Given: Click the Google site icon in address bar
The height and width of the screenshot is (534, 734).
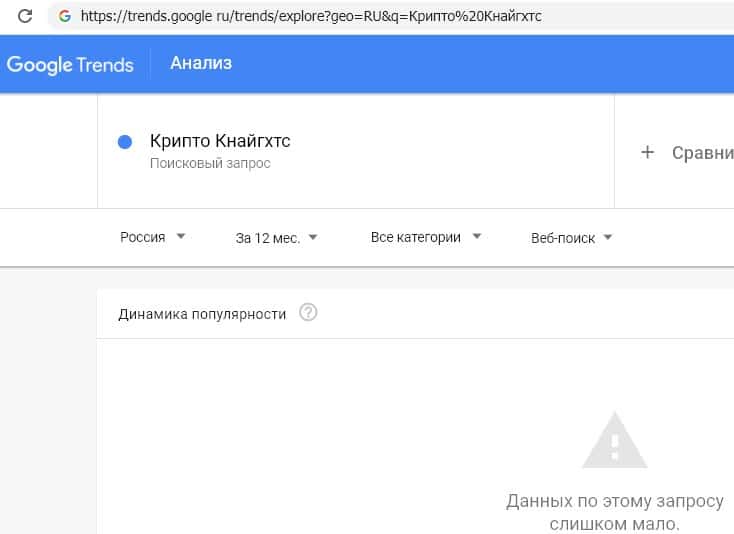Looking at the screenshot, I should point(65,17).
